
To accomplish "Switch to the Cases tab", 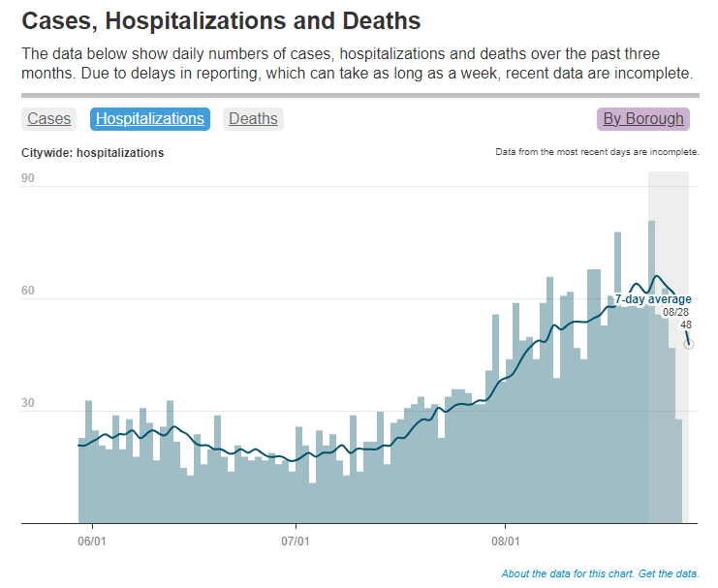I will 48,119.
